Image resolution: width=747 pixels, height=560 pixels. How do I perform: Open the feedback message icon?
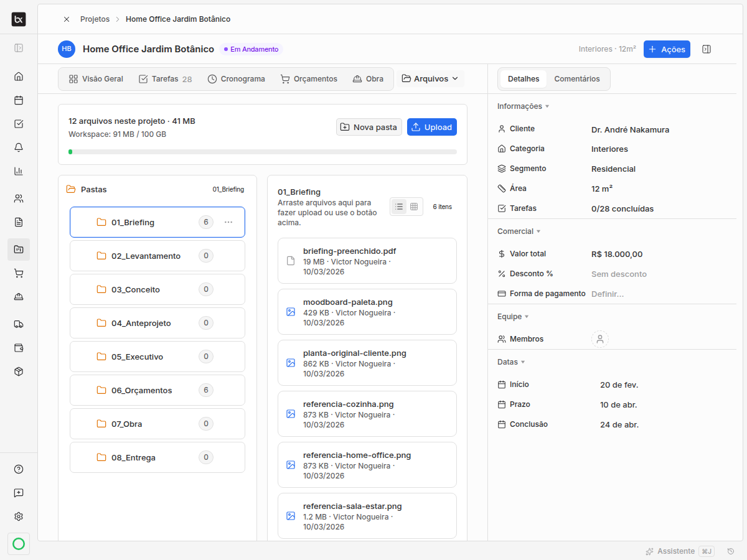coord(19,493)
